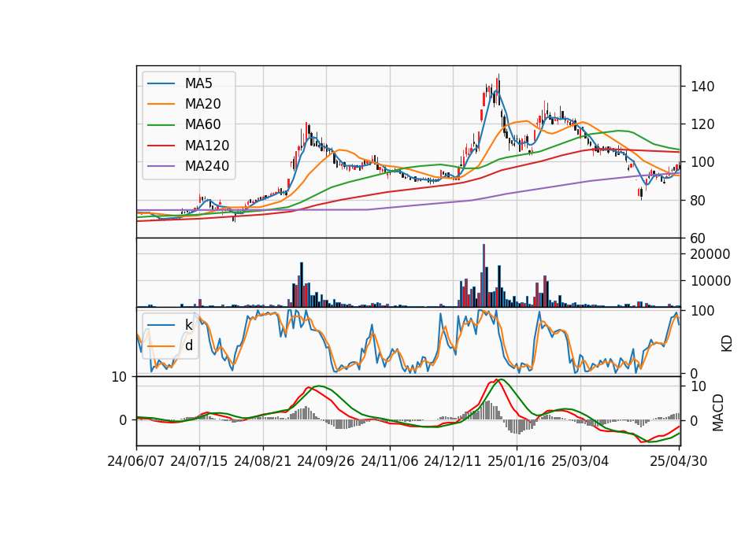Click the blue MA5 legend line sample
Screen dimensions: 756x543
tap(161, 83)
